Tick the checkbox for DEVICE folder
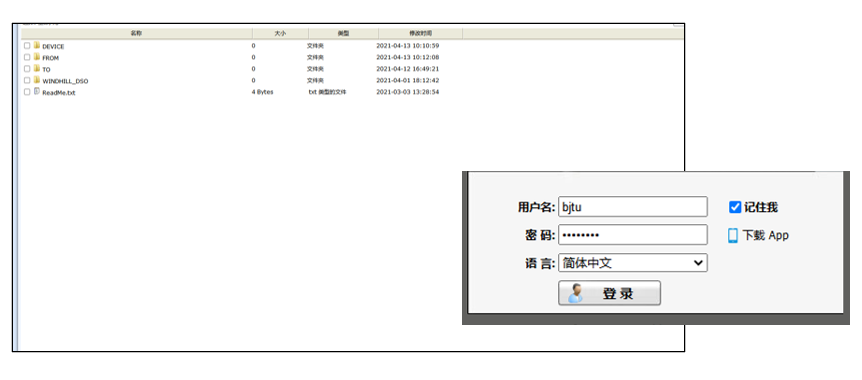 tap(27, 46)
